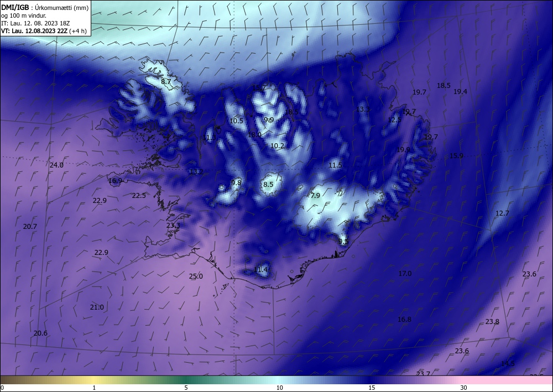Click the title 'DMI/IGB : Úrkomumætti (mm)'
This screenshot has height=392, width=553.
pos(45,8)
